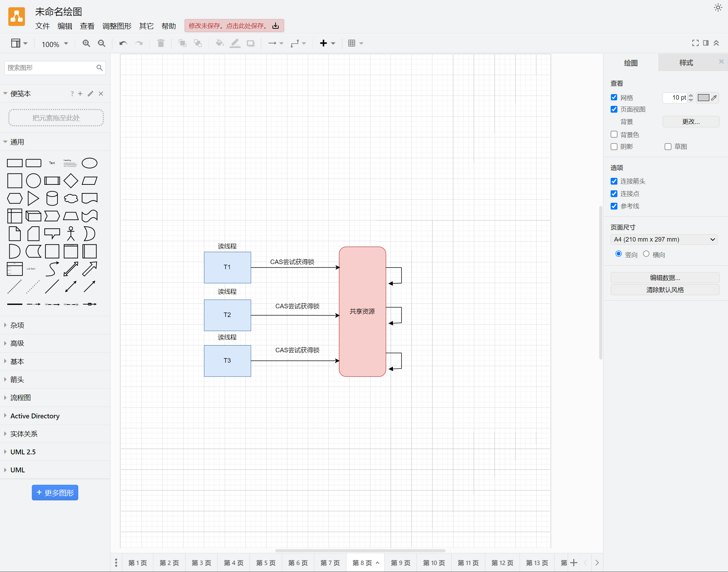Enable the 阴影 shadow checkbox
The height and width of the screenshot is (572, 728).
tap(614, 147)
